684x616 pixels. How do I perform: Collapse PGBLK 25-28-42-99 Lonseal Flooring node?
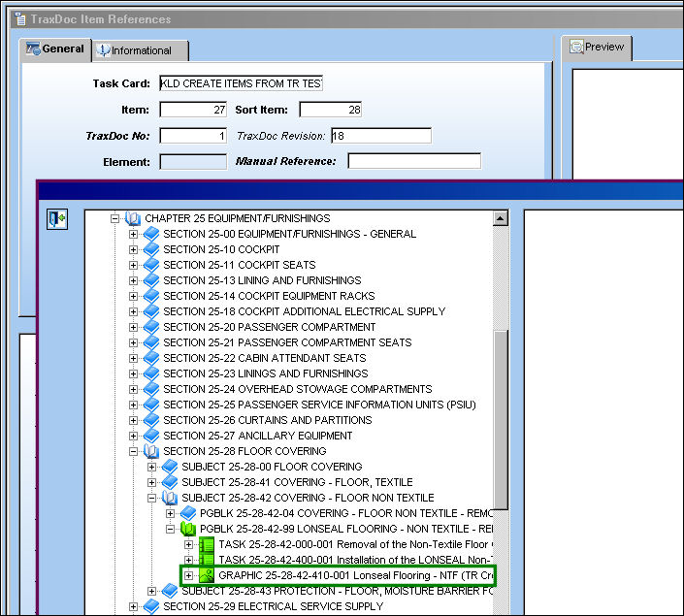(170, 530)
